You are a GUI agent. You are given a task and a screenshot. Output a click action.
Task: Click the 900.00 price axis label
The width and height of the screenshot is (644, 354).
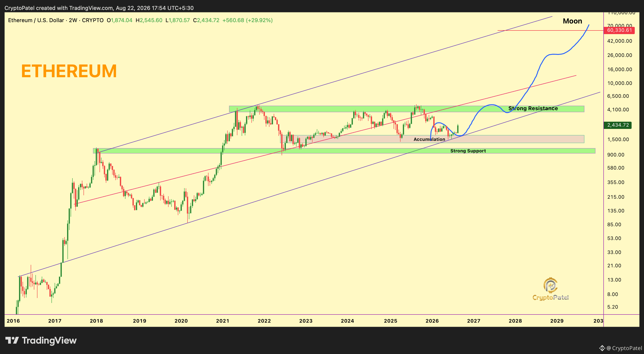(x=616, y=155)
